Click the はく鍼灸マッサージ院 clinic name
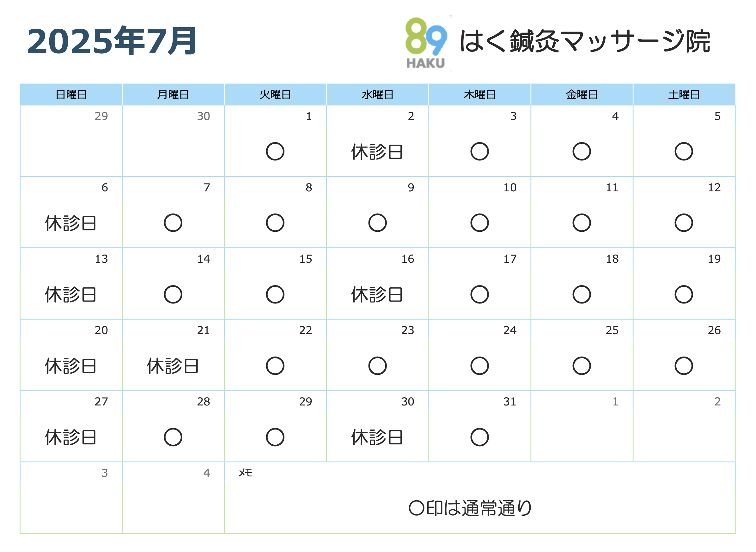The height and width of the screenshot is (552, 756). point(585,41)
